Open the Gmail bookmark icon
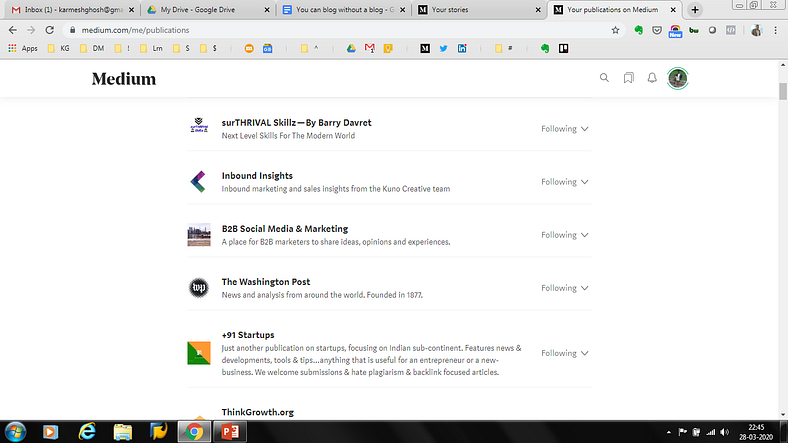The width and height of the screenshot is (788, 443). [x=369, y=48]
